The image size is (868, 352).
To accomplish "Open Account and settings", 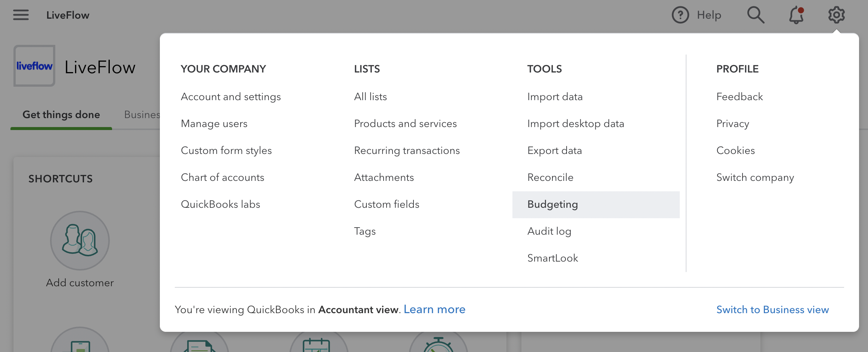I will [x=231, y=96].
